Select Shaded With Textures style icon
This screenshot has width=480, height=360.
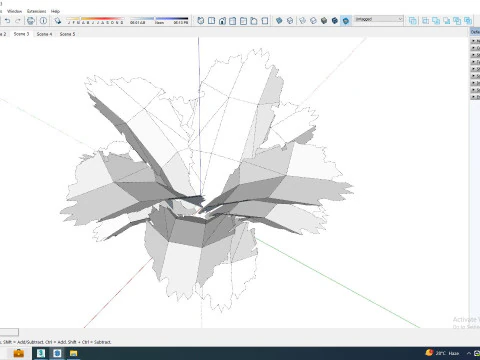(x=335, y=21)
